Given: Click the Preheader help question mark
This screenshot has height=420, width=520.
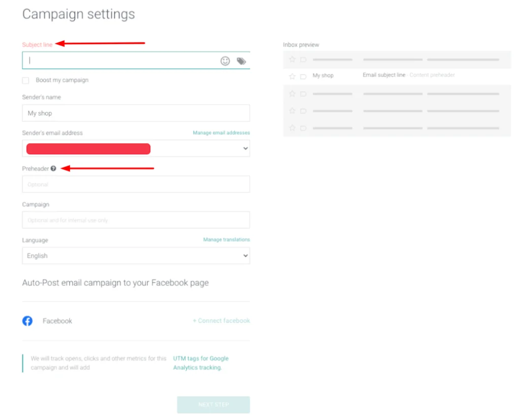Looking at the screenshot, I should point(53,169).
